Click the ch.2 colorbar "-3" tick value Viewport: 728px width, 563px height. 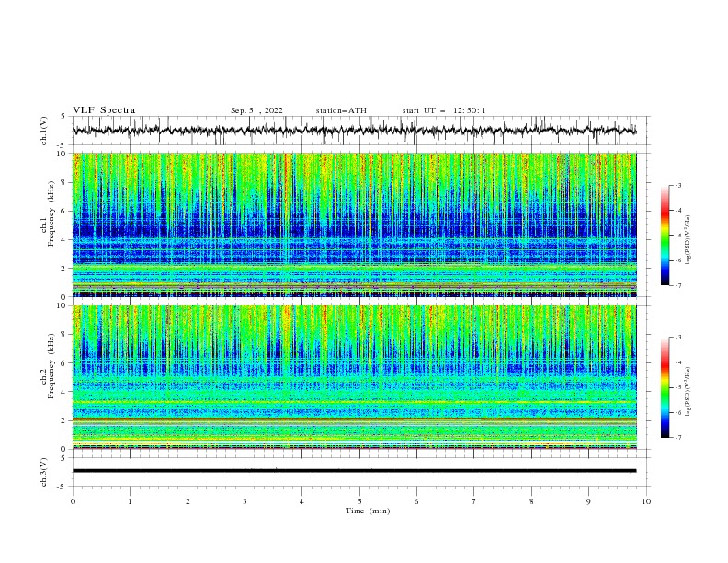(x=678, y=338)
